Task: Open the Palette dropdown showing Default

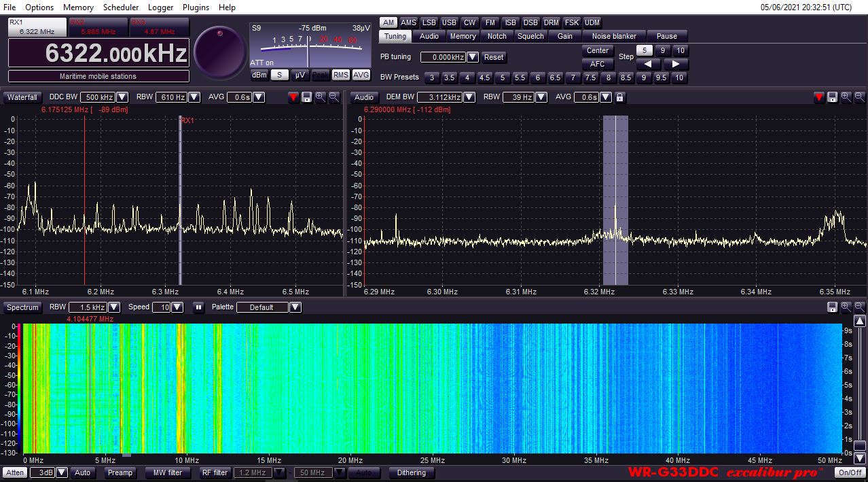Action: (x=294, y=307)
